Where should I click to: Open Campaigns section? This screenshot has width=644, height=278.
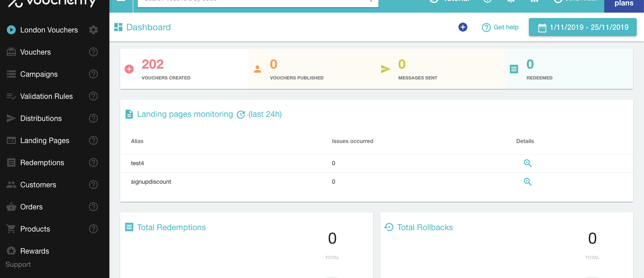39,74
